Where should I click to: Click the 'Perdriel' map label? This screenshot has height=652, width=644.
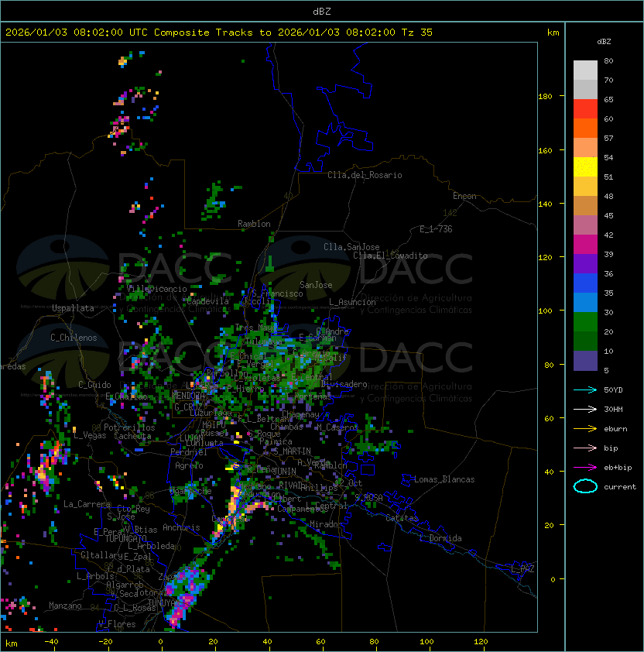click(189, 451)
